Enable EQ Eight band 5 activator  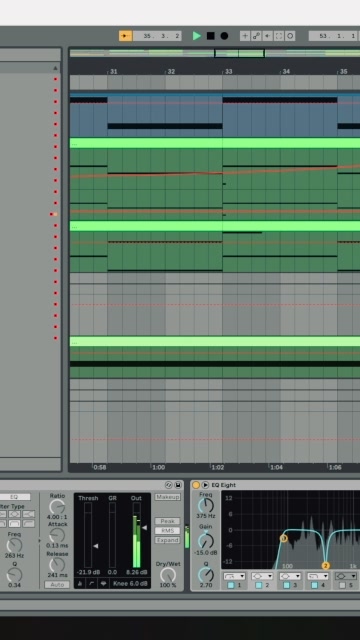[x=342, y=585]
